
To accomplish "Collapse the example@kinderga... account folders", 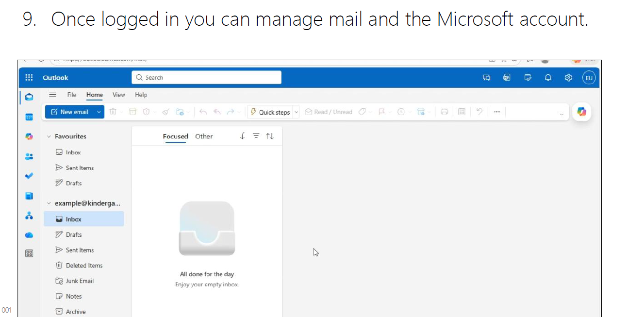I will [49, 203].
